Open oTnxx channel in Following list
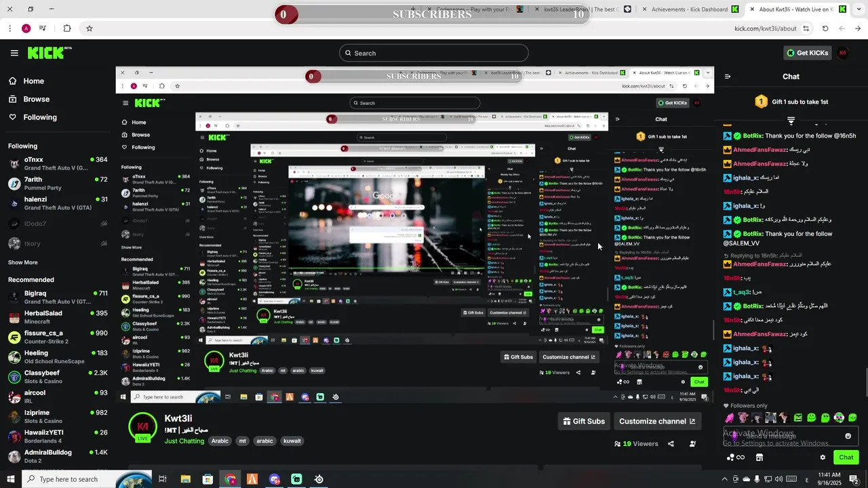 point(58,163)
